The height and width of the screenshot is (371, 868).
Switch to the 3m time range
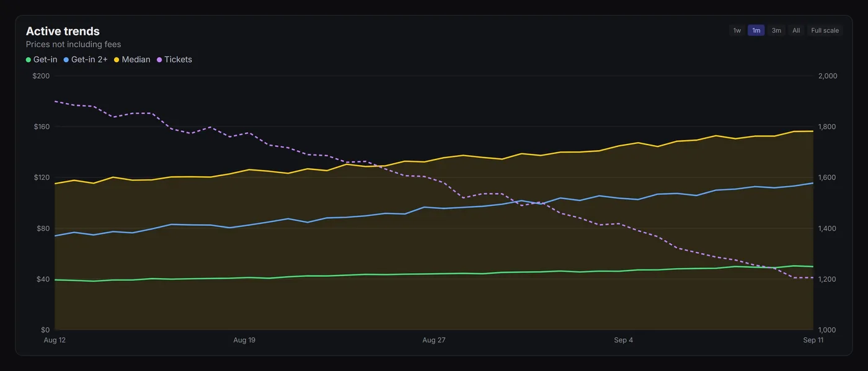776,30
